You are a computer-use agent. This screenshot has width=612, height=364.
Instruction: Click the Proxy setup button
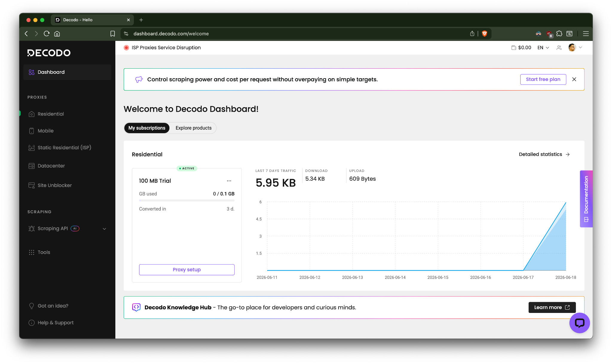click(187, 270)
